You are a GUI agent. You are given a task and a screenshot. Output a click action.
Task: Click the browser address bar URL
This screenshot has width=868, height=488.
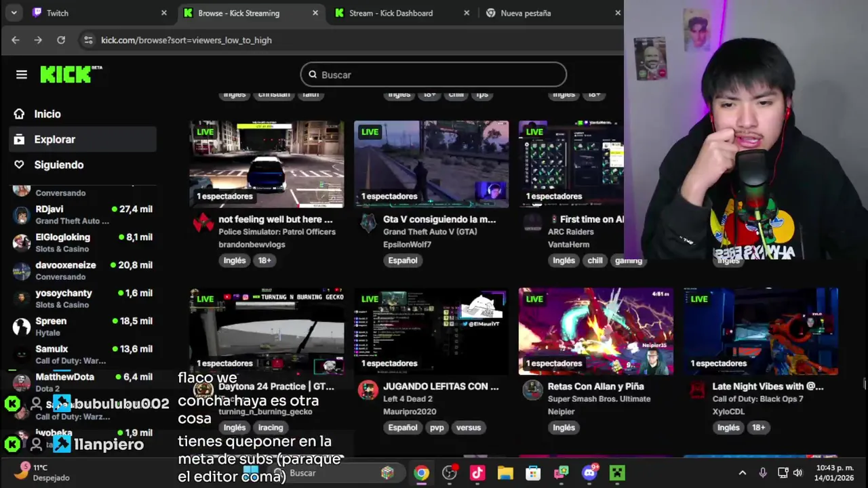coord(186,40)
